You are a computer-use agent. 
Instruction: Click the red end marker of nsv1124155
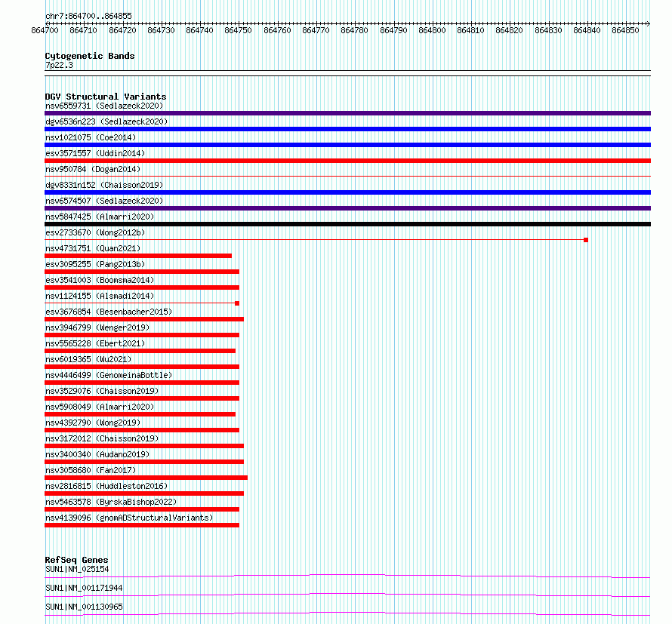click(x=237, y=303)
